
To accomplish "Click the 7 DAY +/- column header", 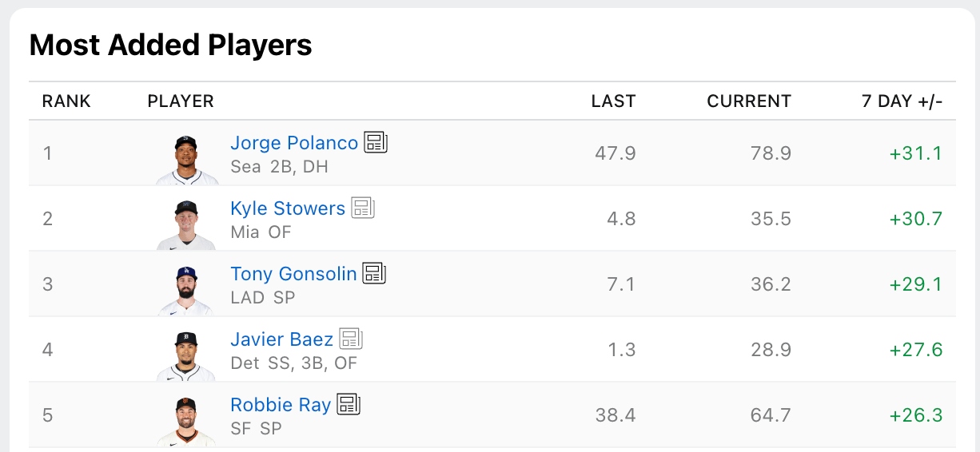I will [x=902, y=101].
